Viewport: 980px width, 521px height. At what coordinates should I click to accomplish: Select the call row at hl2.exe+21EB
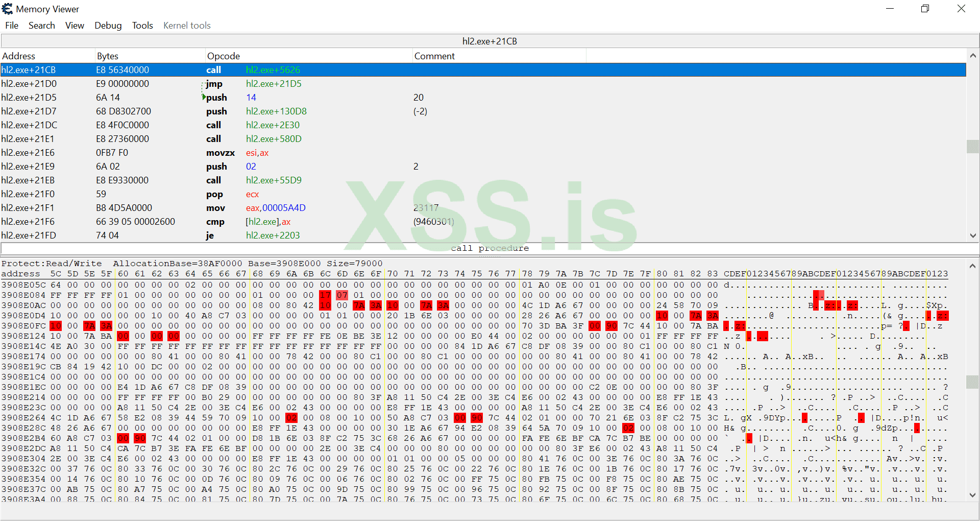point(483,180)
